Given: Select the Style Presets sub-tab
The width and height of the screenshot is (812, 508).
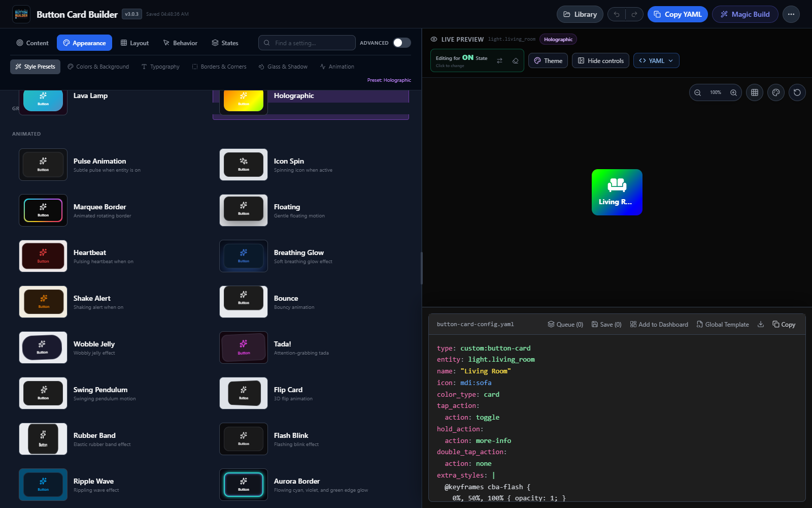Looking at the screenshot, I should pos(35,67).
